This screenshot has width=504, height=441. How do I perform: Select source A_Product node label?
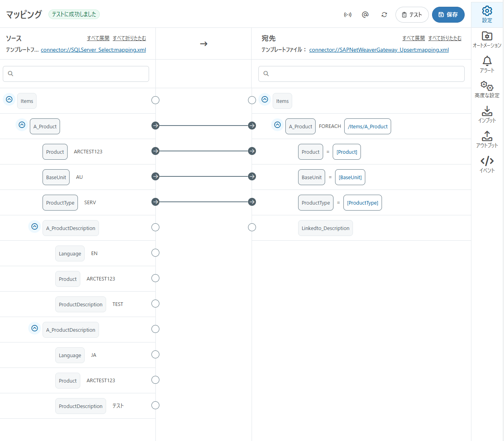45,126
